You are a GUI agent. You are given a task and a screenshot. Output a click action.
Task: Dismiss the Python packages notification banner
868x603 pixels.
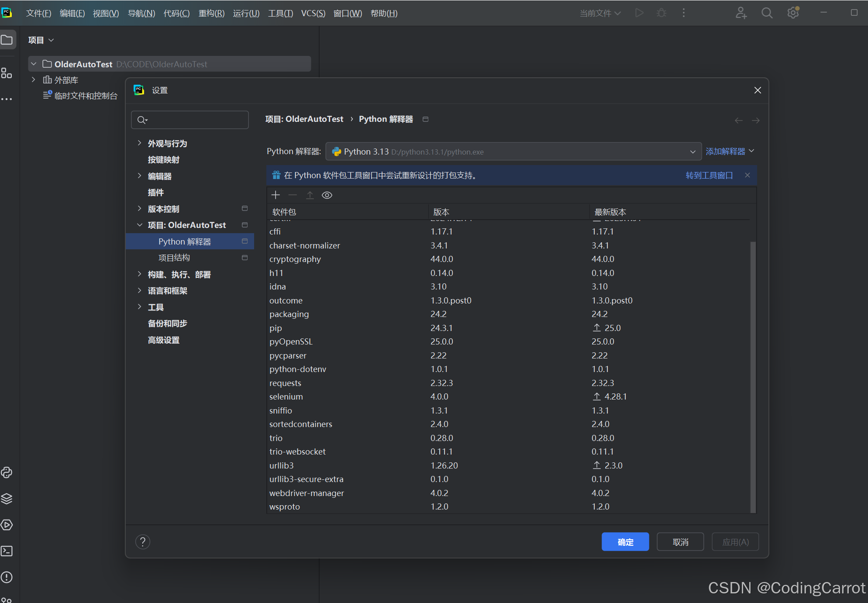click(747, 175)
